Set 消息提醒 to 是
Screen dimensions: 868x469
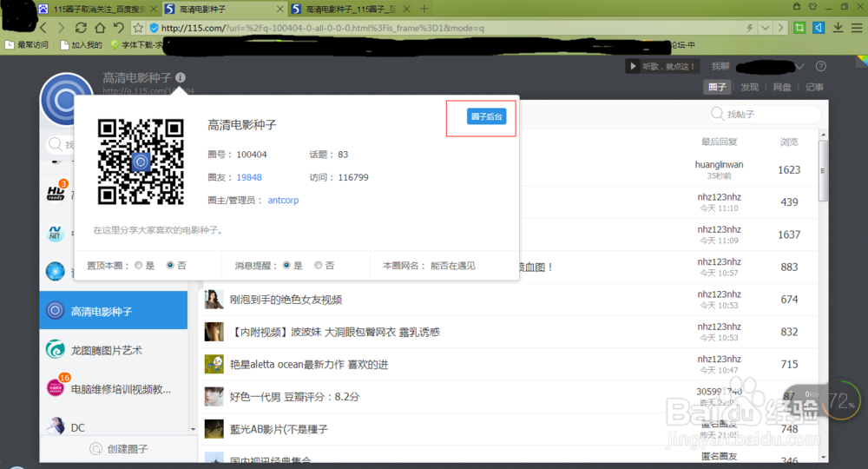286,265
